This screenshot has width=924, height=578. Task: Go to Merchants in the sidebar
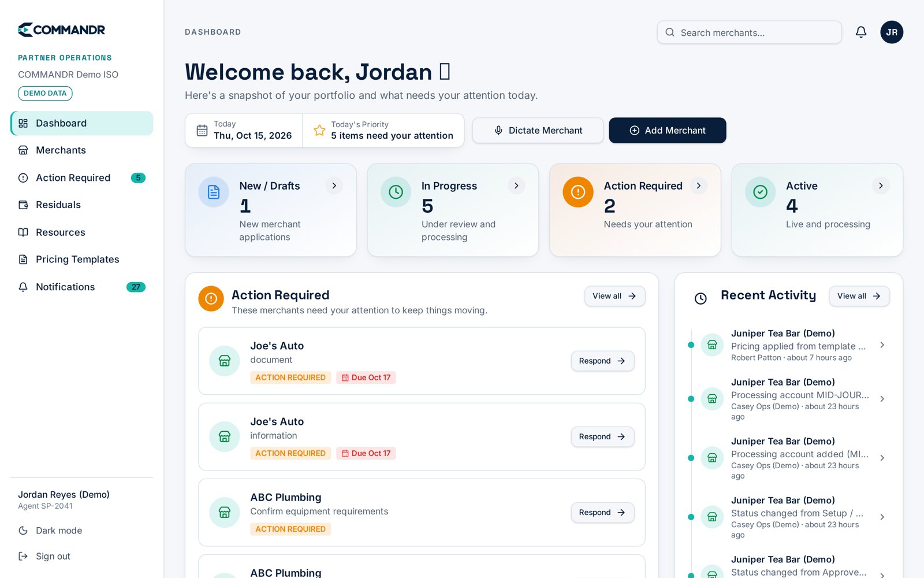click(82, 150)
